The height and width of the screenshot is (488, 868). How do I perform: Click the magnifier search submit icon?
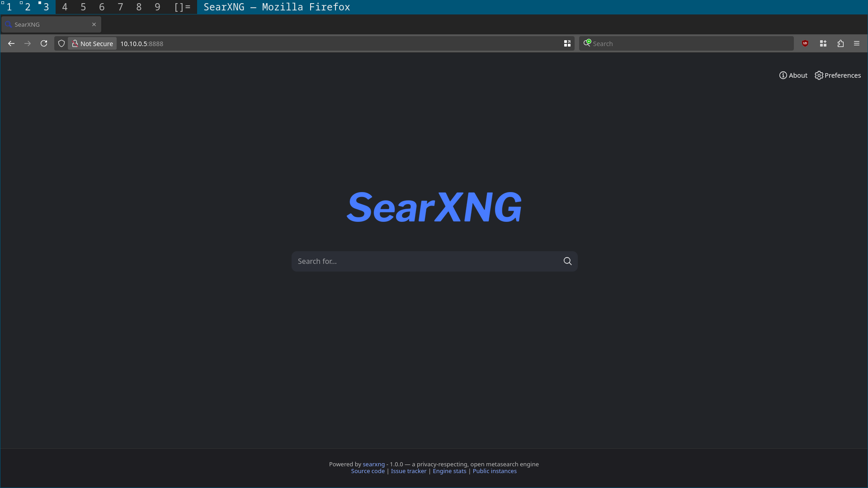click(567, 261)
